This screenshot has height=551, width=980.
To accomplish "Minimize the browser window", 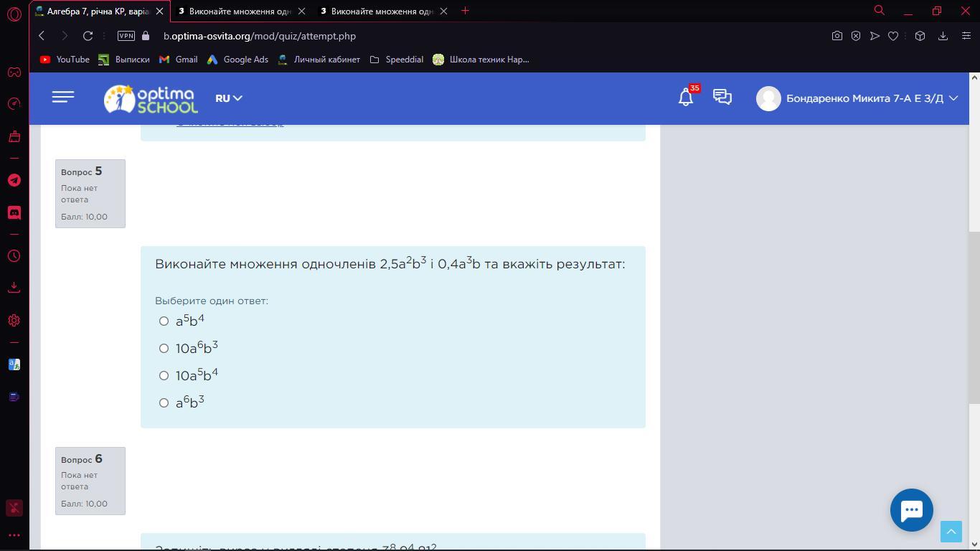I will tap(908, 11).
